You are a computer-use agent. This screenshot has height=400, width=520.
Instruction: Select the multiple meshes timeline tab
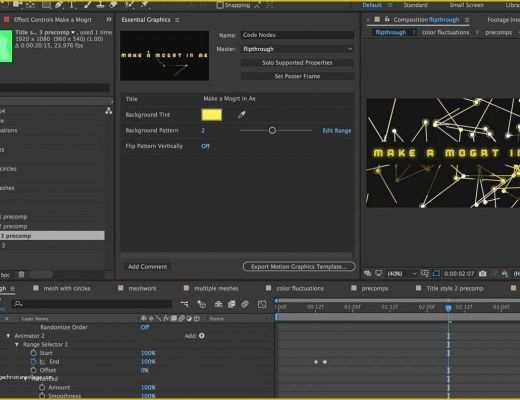(216, 288)
